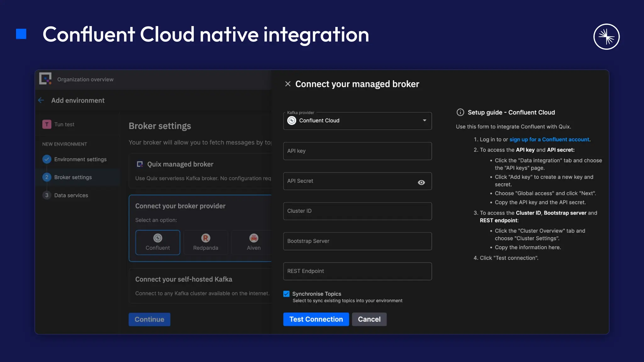Focus the API Secret input field
The width and height of the screenshot is (644, 362).
(358, 181)
